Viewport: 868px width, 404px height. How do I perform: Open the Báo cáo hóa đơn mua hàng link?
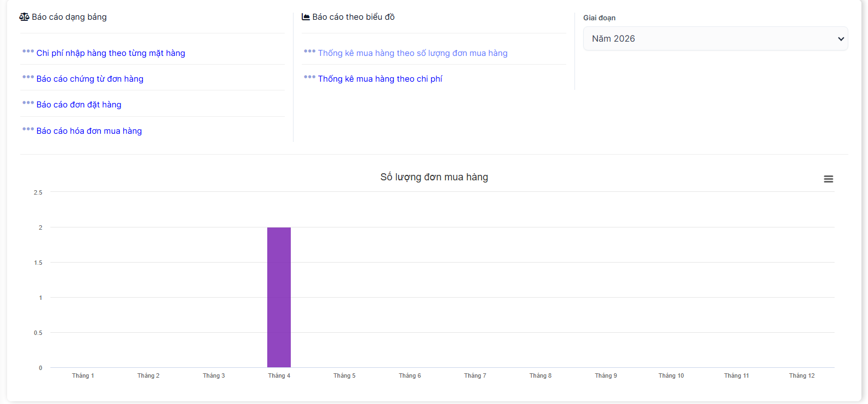pyautogui.click(x=89, y=131)
